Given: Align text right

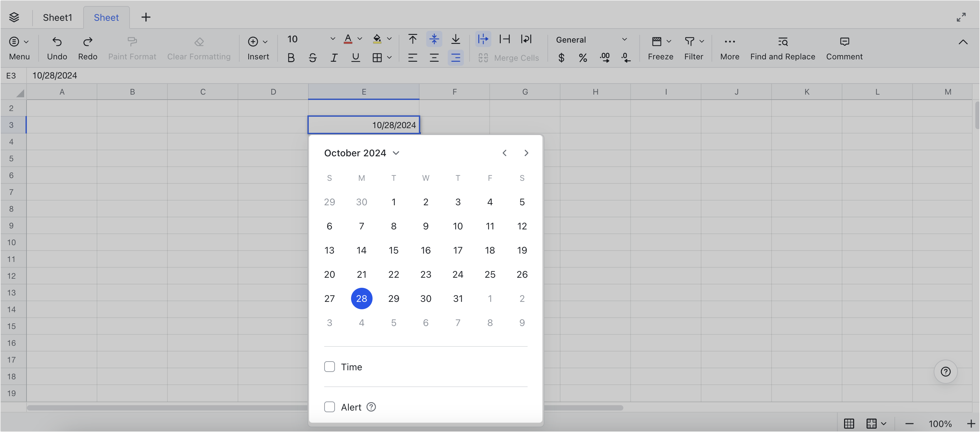Looking at the screenshot, I should [455, 58].
